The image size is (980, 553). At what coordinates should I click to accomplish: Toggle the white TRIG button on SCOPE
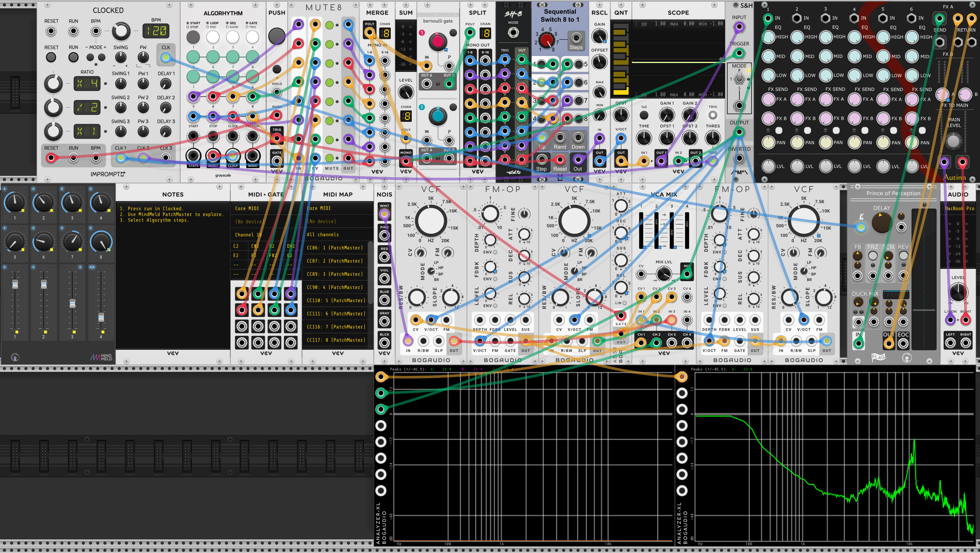point(712,115)
